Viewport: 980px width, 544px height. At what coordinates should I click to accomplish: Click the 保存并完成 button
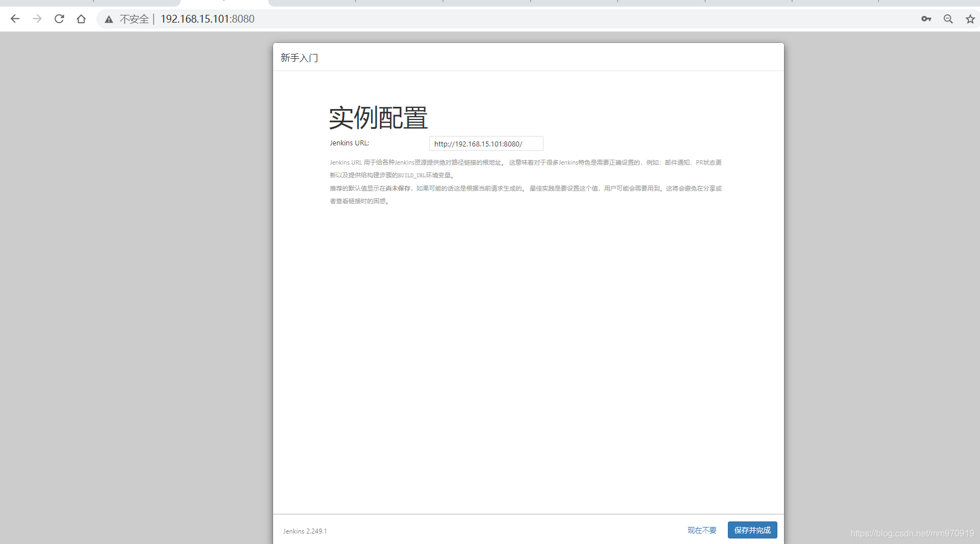point(752,530)
